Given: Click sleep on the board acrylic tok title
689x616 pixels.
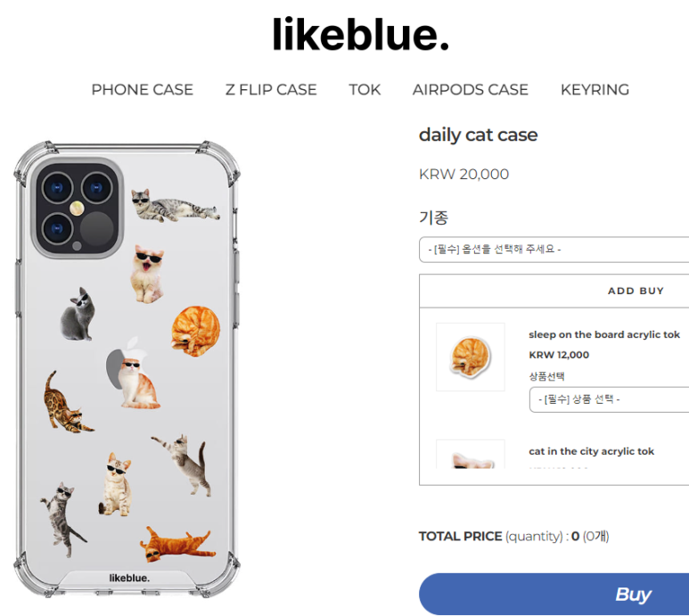Looking at the screenshot, I should click(604, 334).
